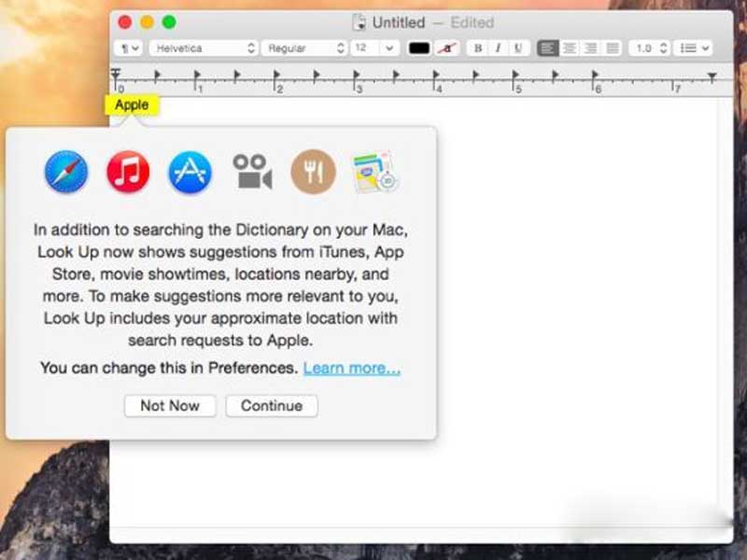Open the Learn more link
747x560 pixels.
[352, 368]
